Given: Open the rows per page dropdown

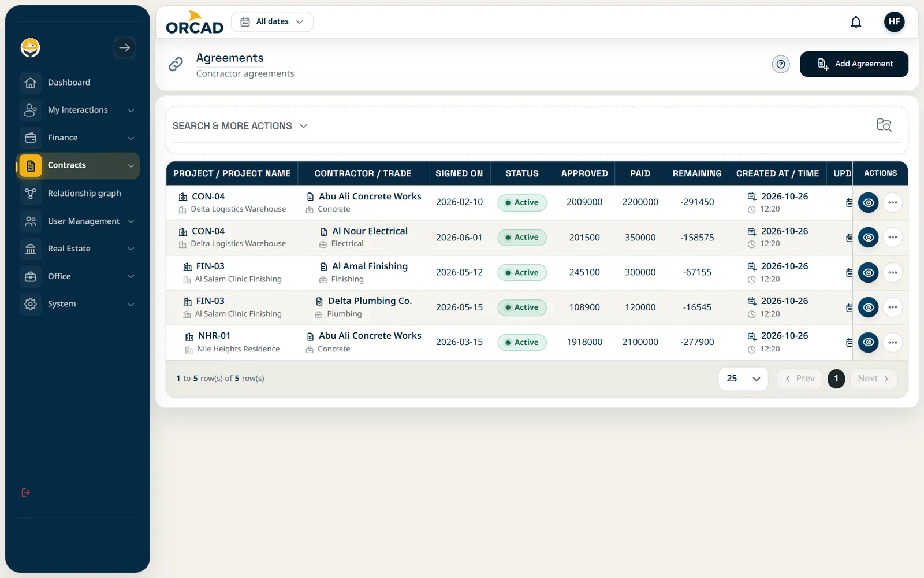Looking at the screenshot, I should (x=743, y=379).
